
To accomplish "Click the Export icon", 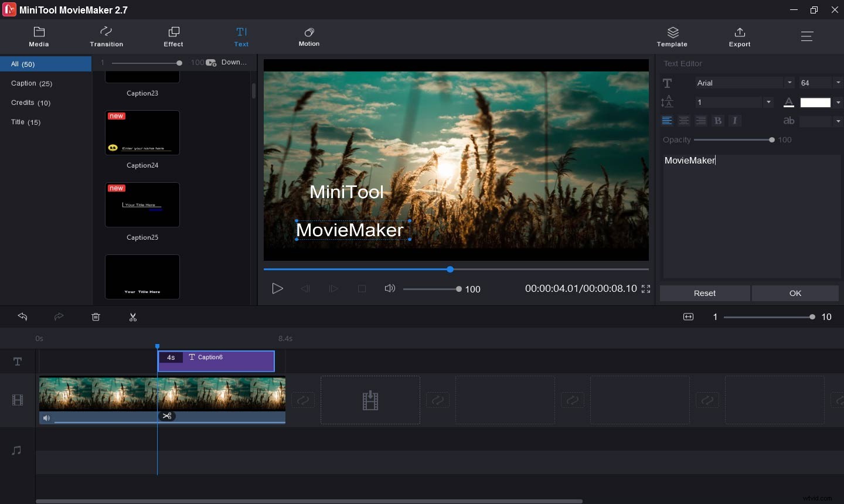I will (x=739, y=36).
